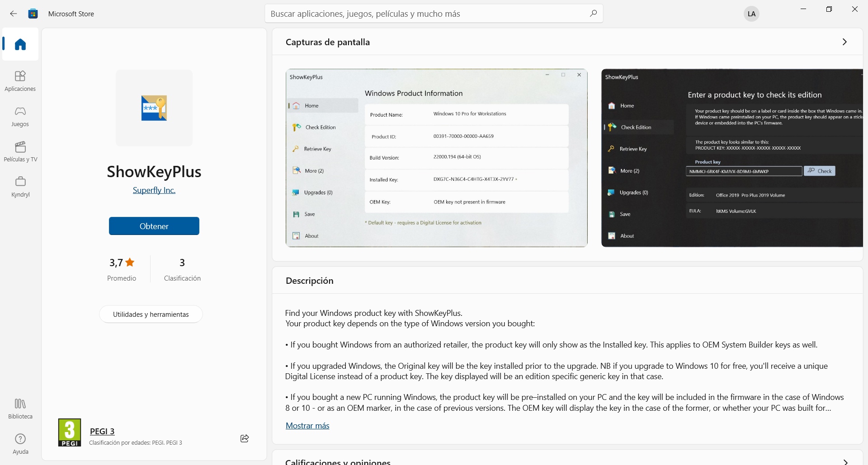Click the Obtener button
This screenshot has height=465, width=868.
(x=154, y=226)
